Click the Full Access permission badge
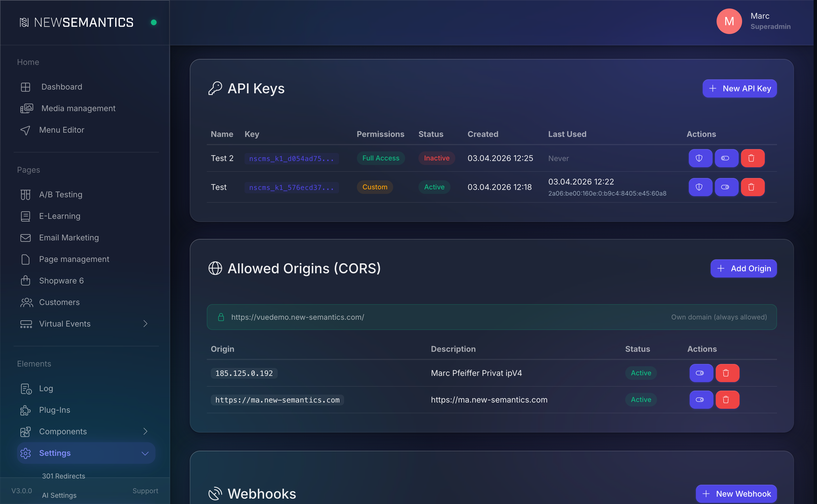The height and width of the screenshot is (504, 817). pyautogui.click(x=381, y=158)
